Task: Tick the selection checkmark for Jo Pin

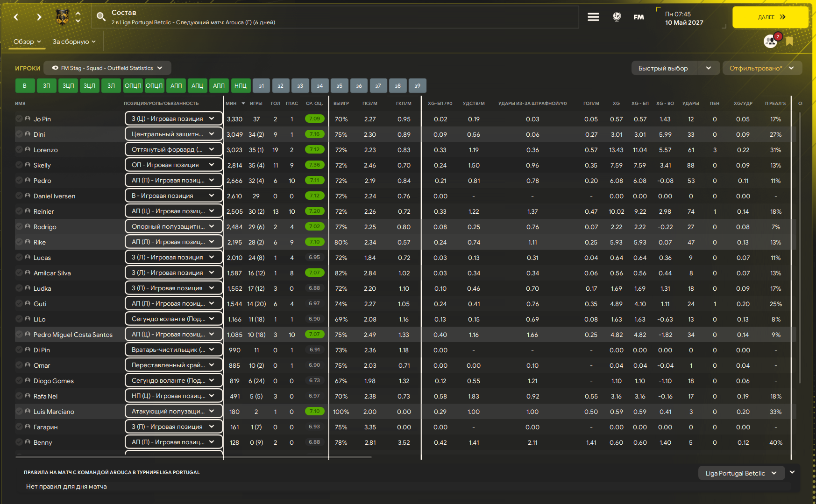Action: (19, 119)
